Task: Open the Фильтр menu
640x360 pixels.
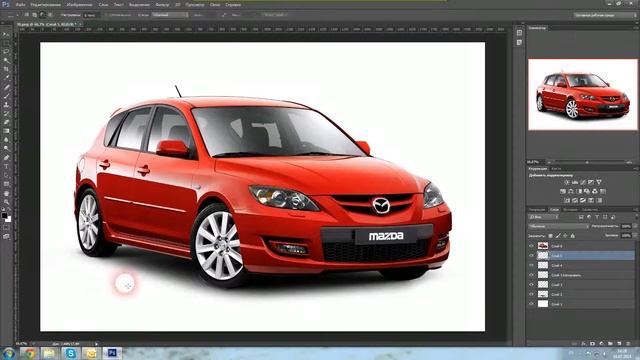Action: [162, 4]
